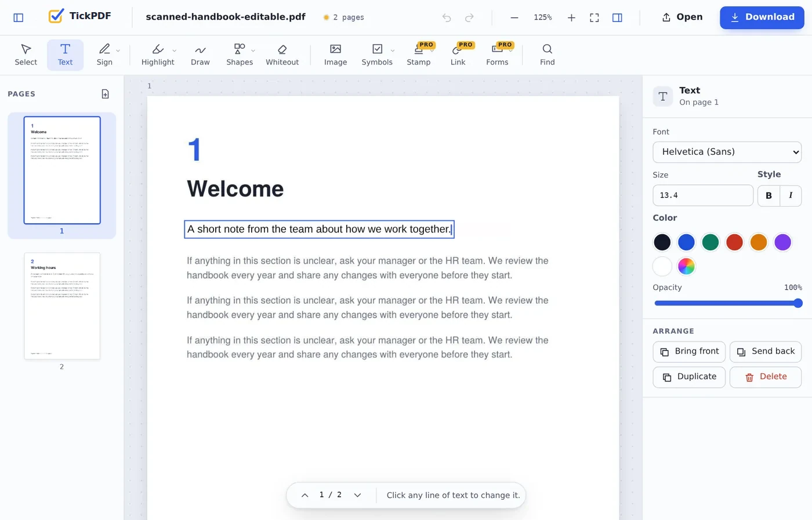Open the Shapes tool

240,55
